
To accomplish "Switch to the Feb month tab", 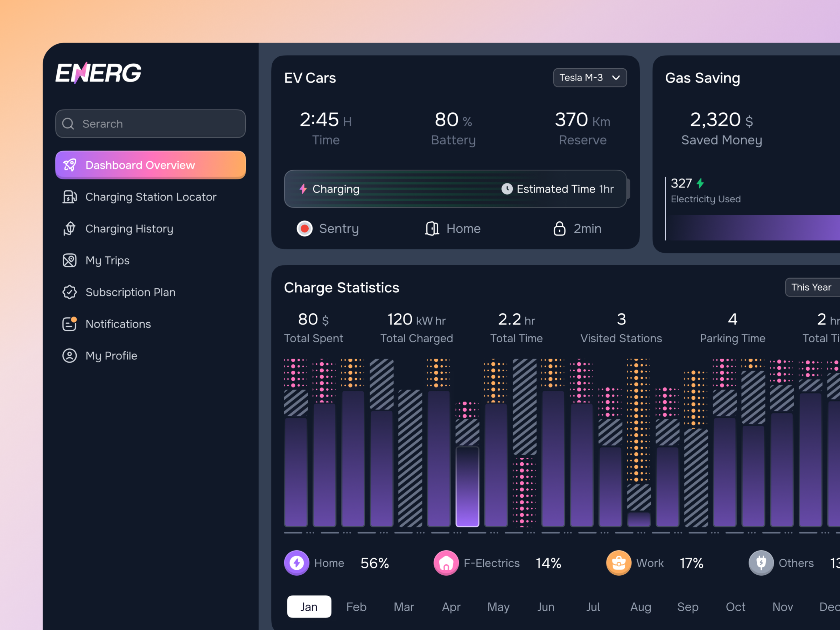I will point(356,607).
